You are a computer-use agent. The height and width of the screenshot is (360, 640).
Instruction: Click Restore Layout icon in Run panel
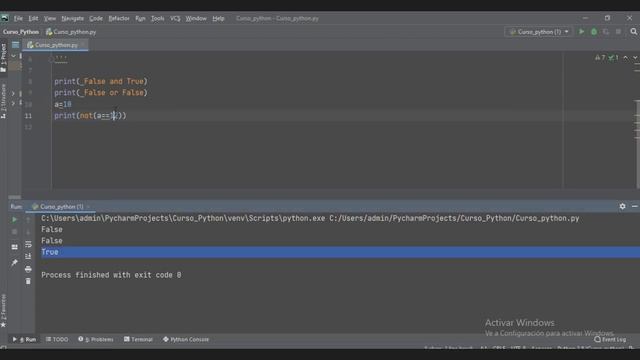coord(14,247)
